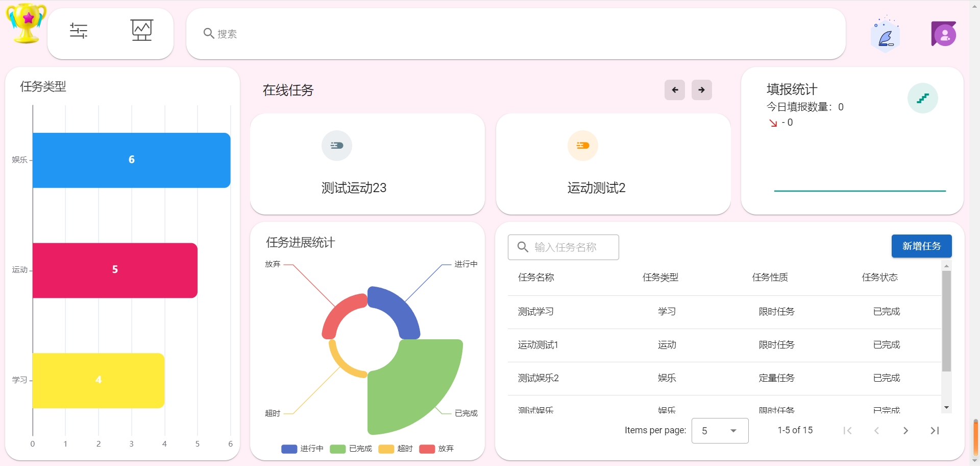
Task: Click 已完成 status in 运动测试1 row
Action: [887, 345]
